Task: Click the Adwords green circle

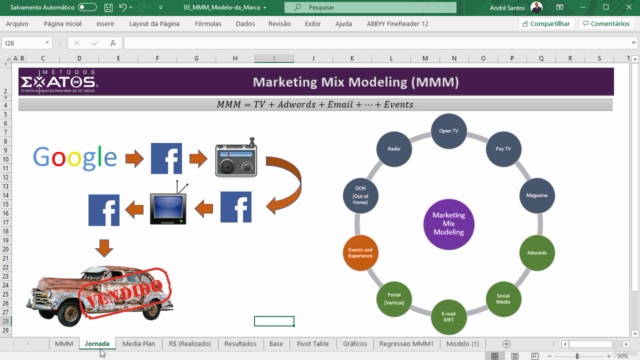Action: pyautogui.click(x=537, y=253)
